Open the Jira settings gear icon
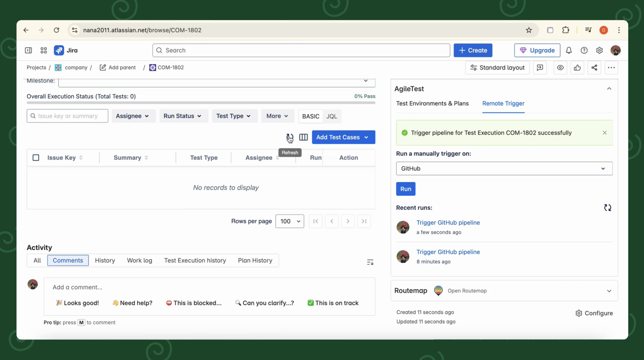Image resolution: width=644 pixels, height=360 pixels. [599, 50]
